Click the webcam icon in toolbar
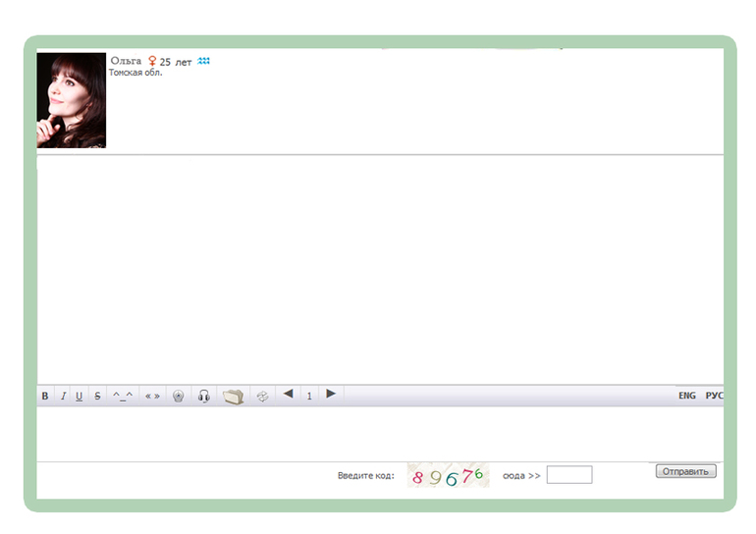The image size is (756, 534). click(178, 397)
